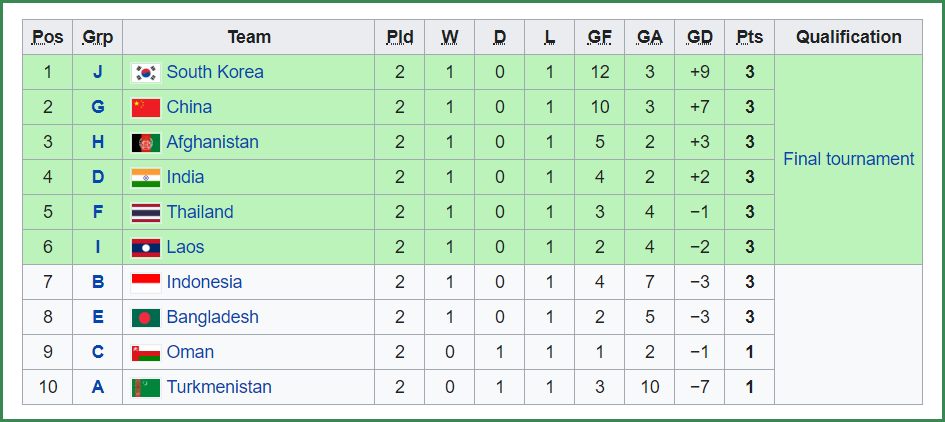Open the Final tournament link
Screen dimensions: 945x422
[849, 159]
